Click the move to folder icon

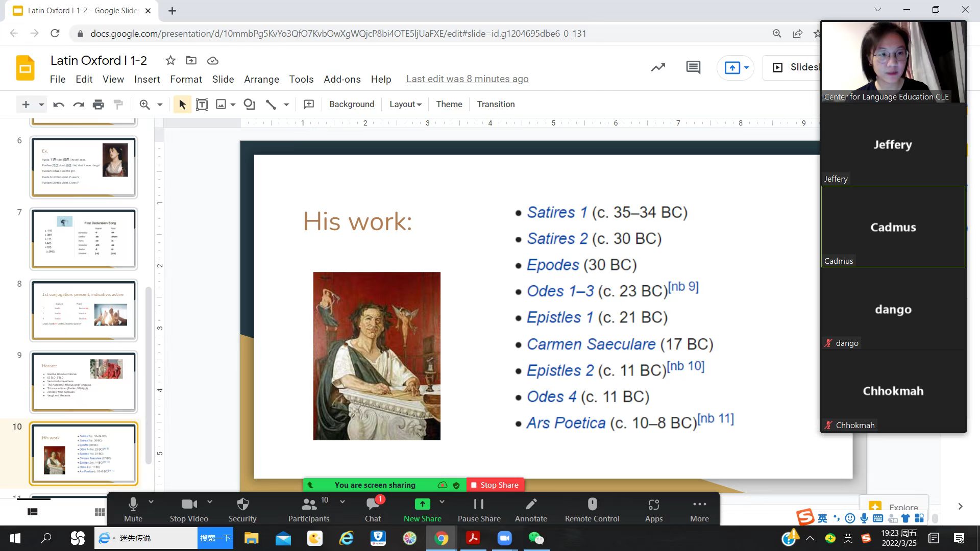[191, 61]
